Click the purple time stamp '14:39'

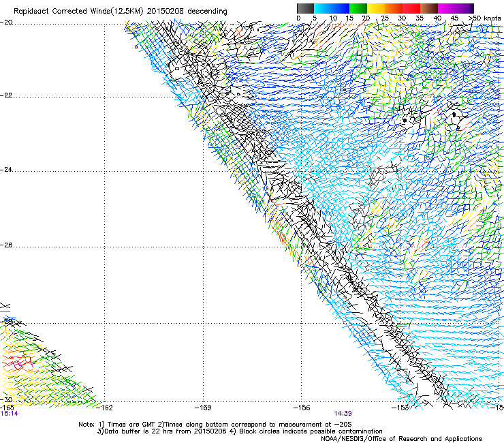pos(343,414)
